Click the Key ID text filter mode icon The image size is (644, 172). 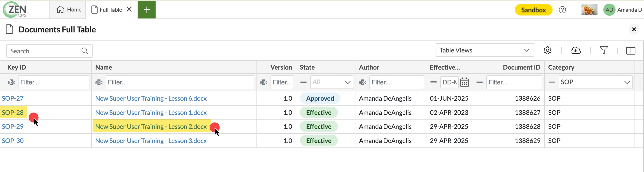pyautogui.click(x=11, y=82)
